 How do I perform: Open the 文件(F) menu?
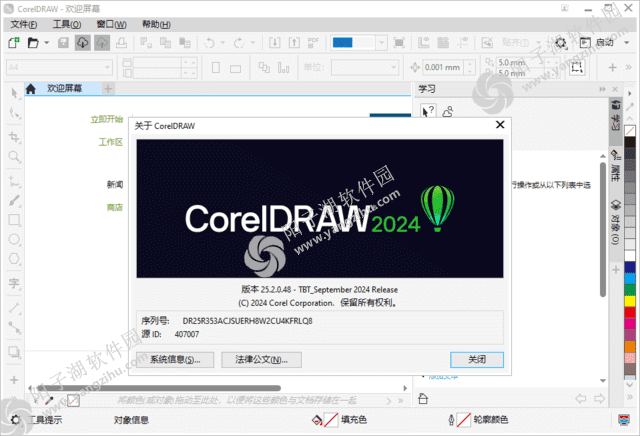coord(24,24)
